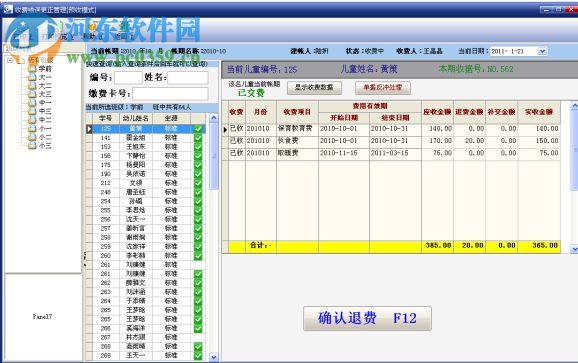Select student number 255 in list
The height and width of the screenshot is (363, 578).
(x=106, y=210)
